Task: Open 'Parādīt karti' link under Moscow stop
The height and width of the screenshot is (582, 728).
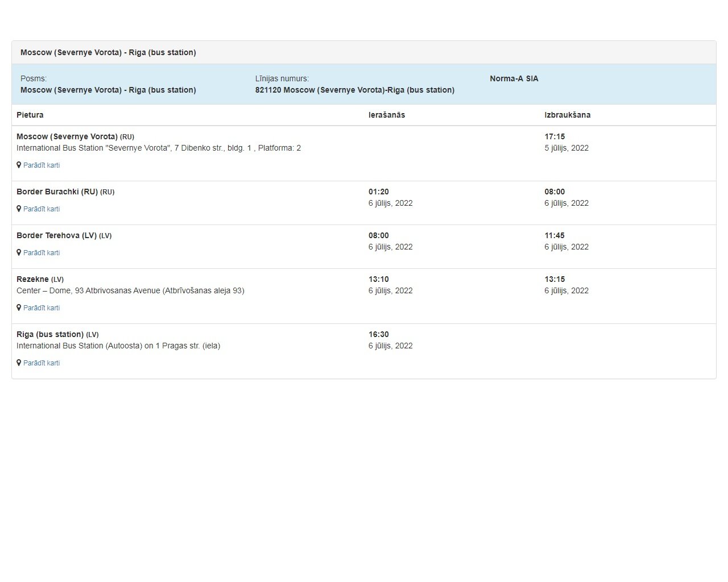Action: coord(42,165)
